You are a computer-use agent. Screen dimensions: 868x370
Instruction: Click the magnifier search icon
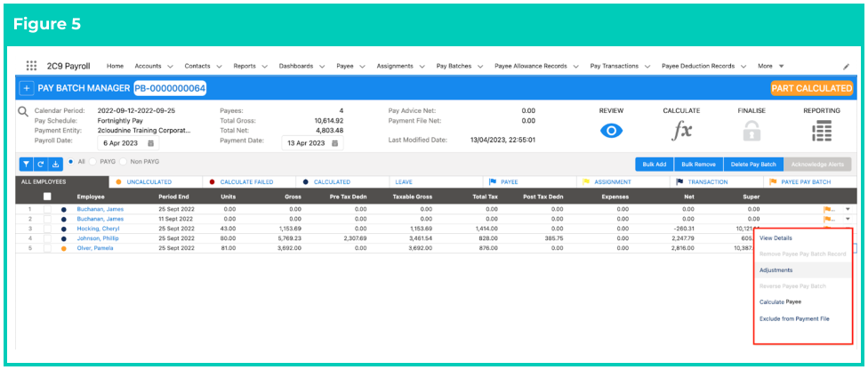[23, 112]
